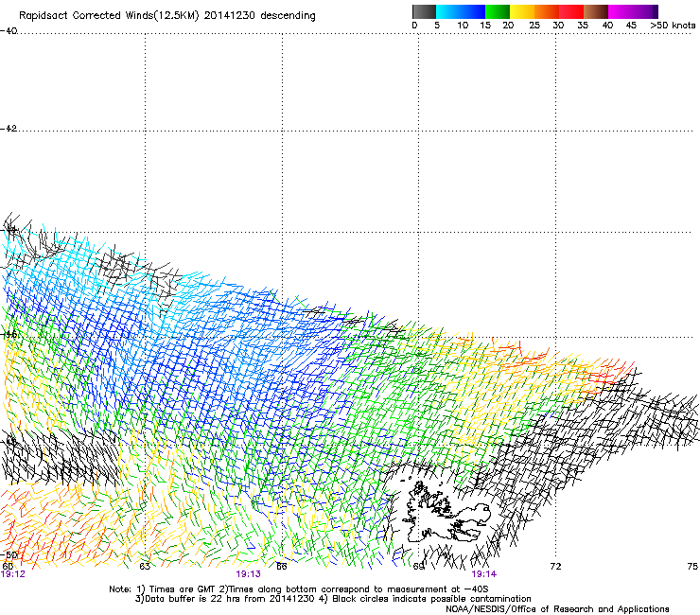The width and height of the screenshot is (700, 615).
Task: Click the '-40' latitude label
Action: tap(9, 31)
